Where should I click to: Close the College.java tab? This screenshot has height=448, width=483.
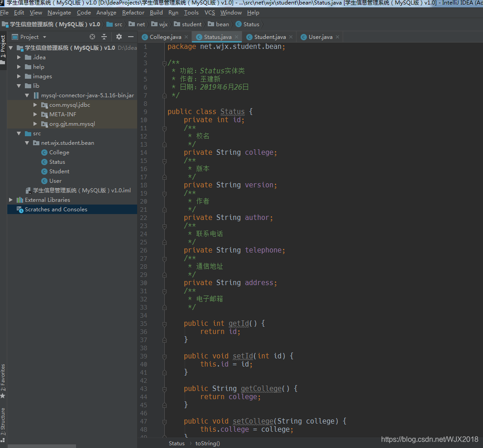[187, 37]
